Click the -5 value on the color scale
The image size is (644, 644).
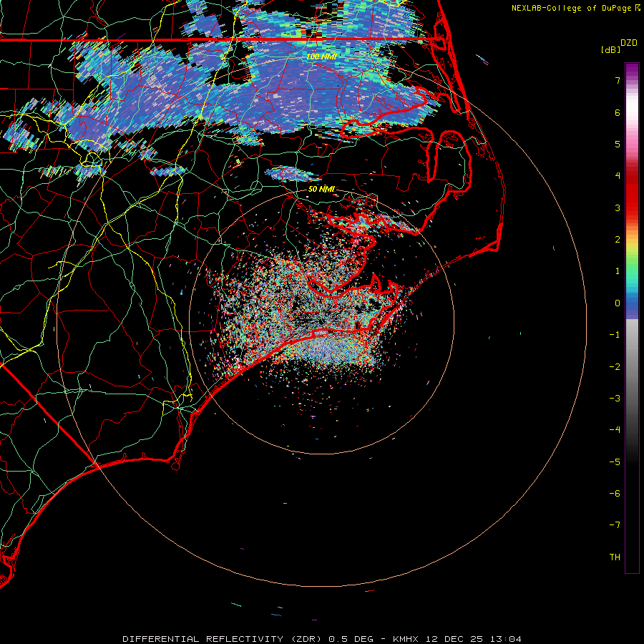[615, 462]
